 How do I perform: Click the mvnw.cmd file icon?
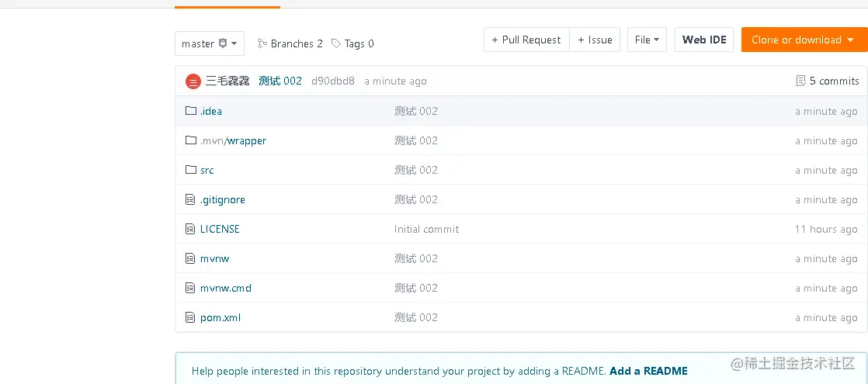pos(191,288)
